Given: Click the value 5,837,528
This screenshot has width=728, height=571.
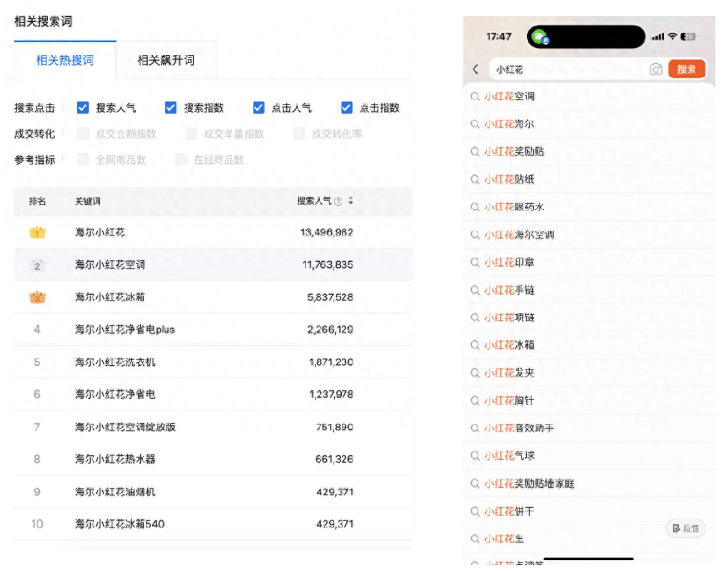Looking at the screenshot, I should click(x=330, y=297).
